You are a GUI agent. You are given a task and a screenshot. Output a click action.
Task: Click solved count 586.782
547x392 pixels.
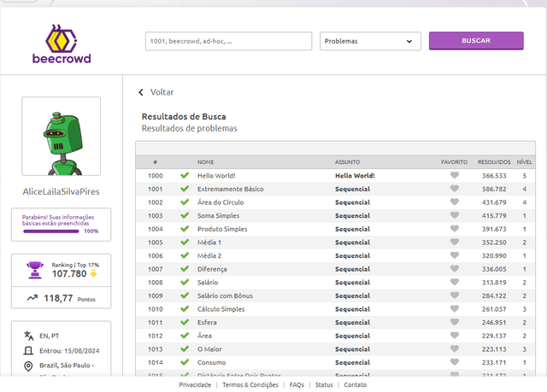[x=494, y=189]
